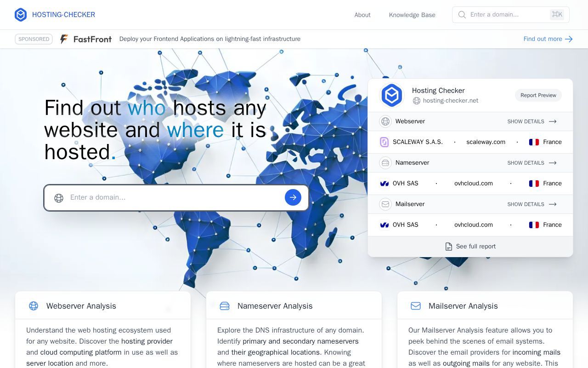Image resolution: width=588 pixels, height=368 pixels.
Task: Click the Mailserver Analysis envelope icon
Action: pos(416,306)
